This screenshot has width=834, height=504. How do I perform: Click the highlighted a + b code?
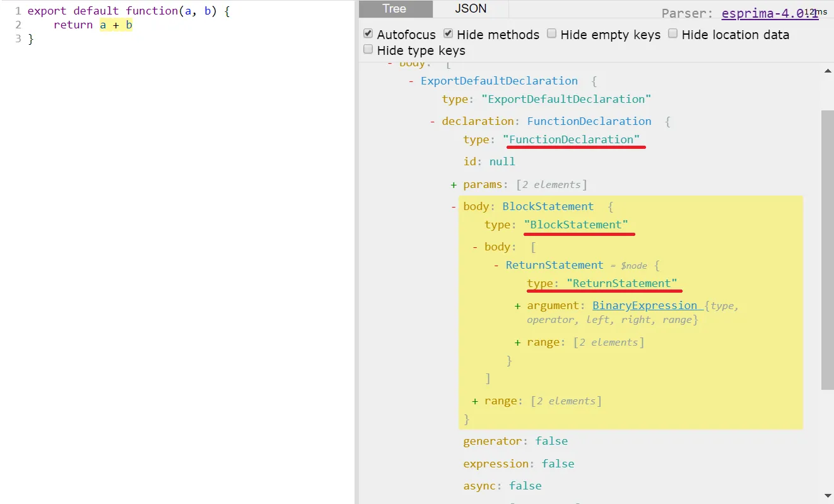click(x=115, y=25)
